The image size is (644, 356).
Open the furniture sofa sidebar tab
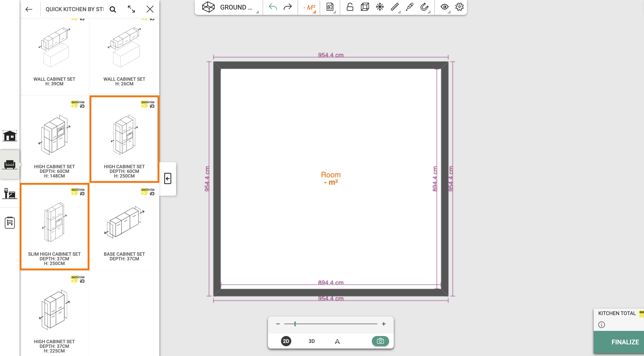pos(10,164)
